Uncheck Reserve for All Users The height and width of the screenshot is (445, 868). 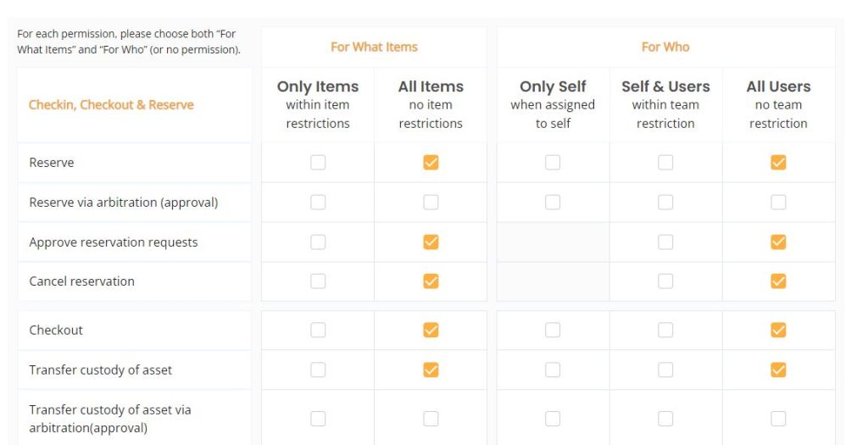778,162
